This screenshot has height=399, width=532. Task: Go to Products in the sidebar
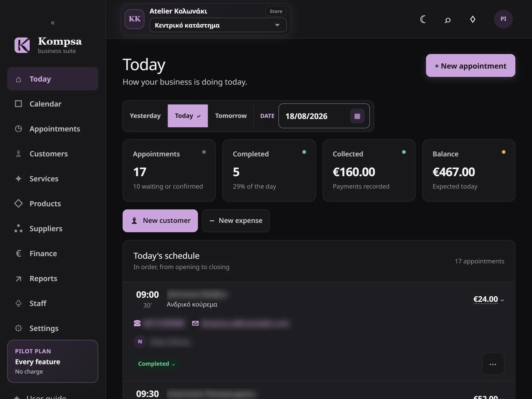(x=53, y=204)
